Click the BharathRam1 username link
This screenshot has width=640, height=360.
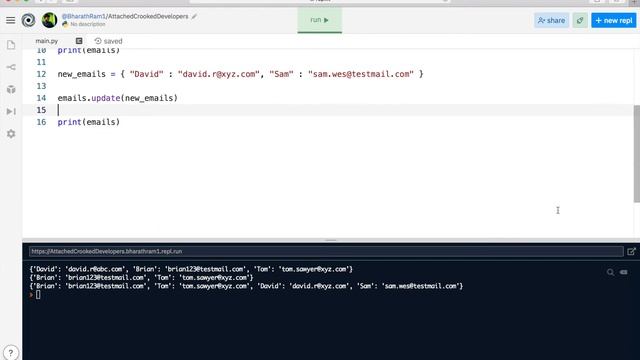coord(84,16)
